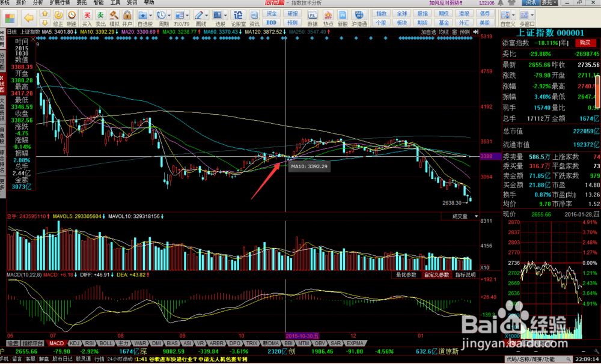Screen dimensions: 601x364
Task: Click the 设置 button below the chart
Action: pos(13,344)
